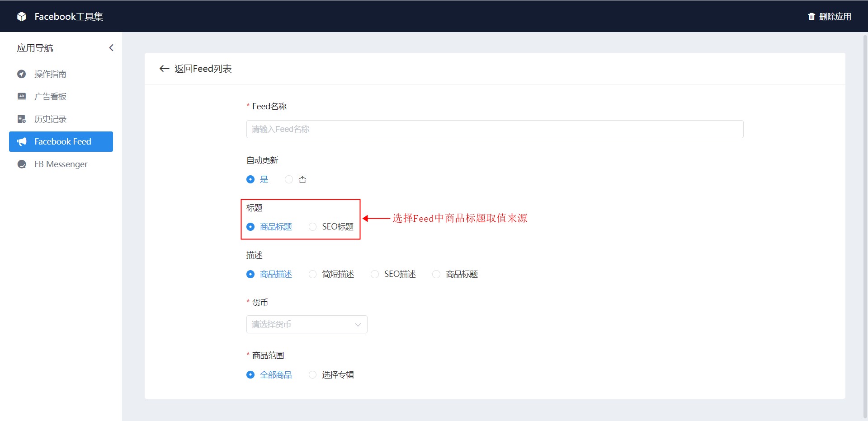Select 商品标题 under 描述
This screenshot has height=421, width=868.
tap(455, 274)
